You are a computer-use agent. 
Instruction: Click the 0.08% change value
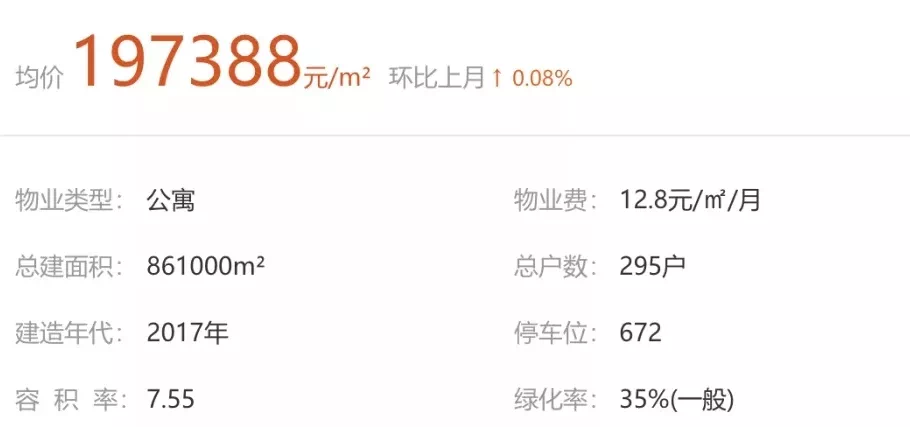[x=542, y=78]
